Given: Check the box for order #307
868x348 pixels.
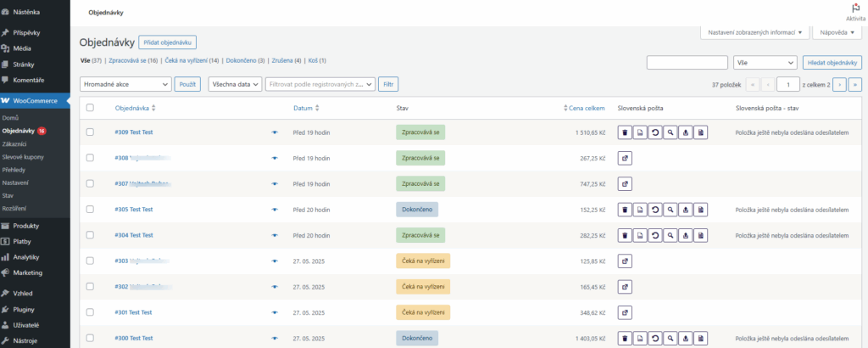Looking at the screenshot, I should click(90, 183).
